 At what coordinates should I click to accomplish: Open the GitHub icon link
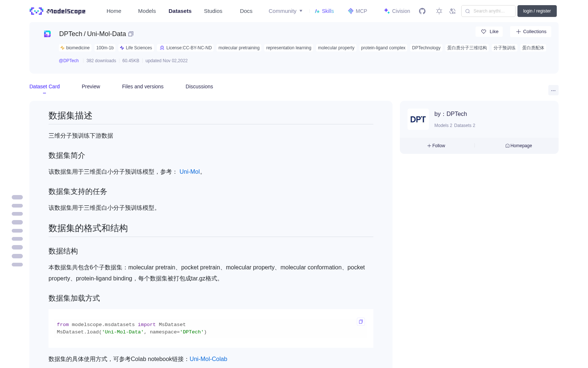pos(422,11)
